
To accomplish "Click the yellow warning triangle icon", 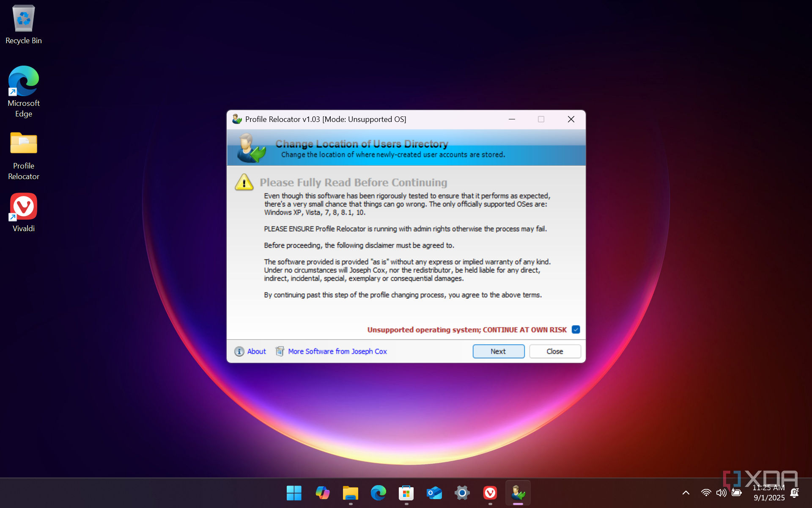I will (244, 182).
